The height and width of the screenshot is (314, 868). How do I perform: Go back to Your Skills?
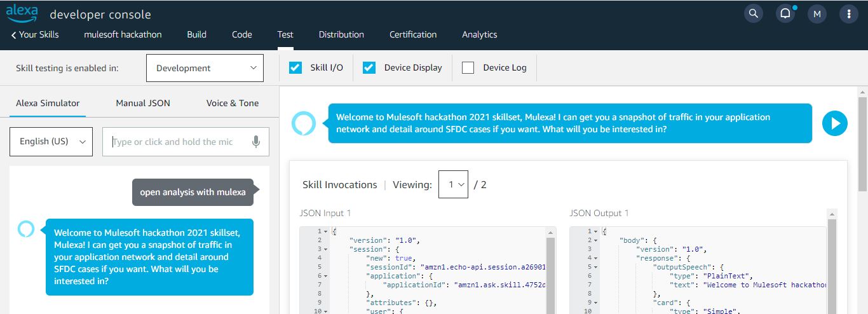pyautogui.click(x=35, y=34)
